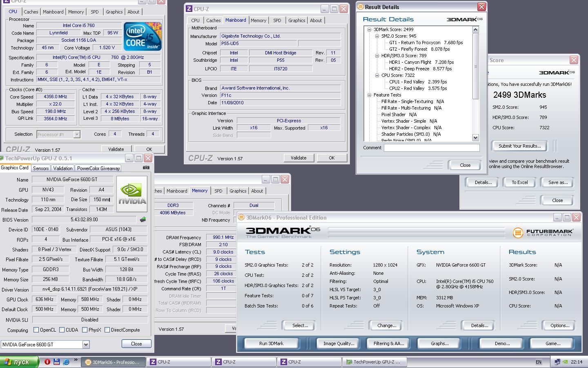Click Demo button in 3DMark06
This screenshot has height=368, width=588.
pyautogui.click(x=502, y=343)
